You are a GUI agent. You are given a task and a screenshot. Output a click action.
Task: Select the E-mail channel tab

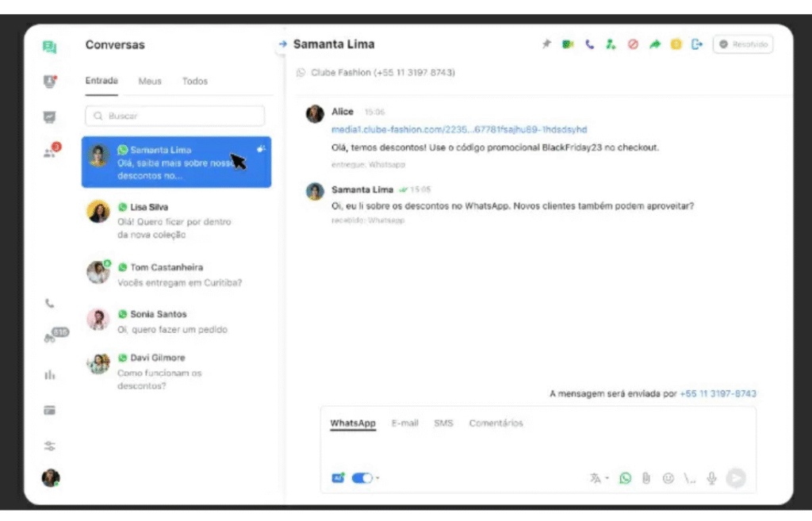404,423
